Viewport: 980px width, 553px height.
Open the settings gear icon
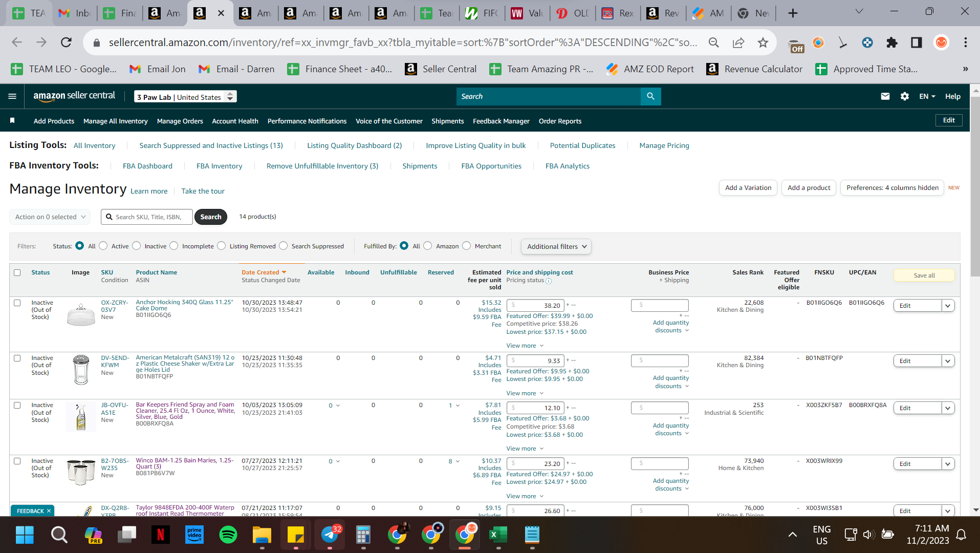click(x=904, y=96)
